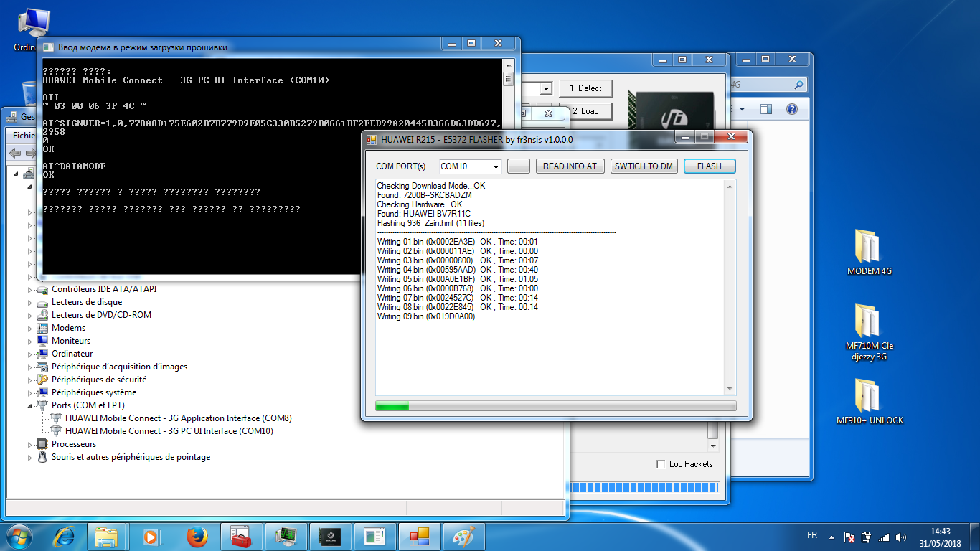Viewport: 980px width, 551px height.
Task: Click the Ordinateur device icon
Action: click(x=42, y=354)
